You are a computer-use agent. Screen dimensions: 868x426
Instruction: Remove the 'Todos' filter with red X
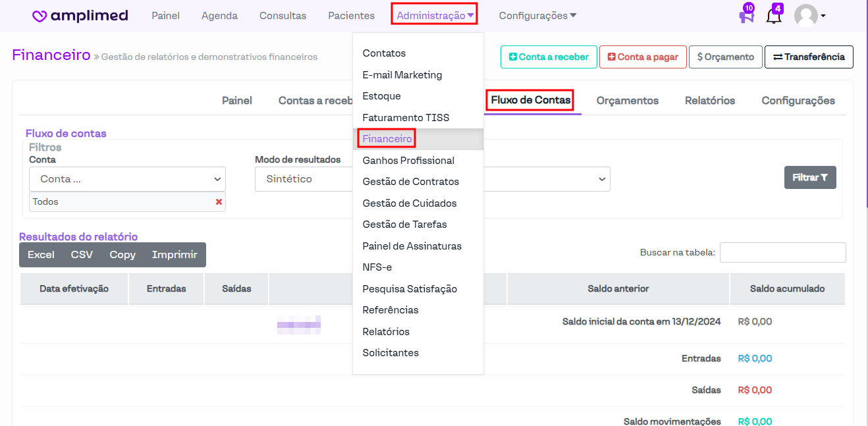pos(219,202)
